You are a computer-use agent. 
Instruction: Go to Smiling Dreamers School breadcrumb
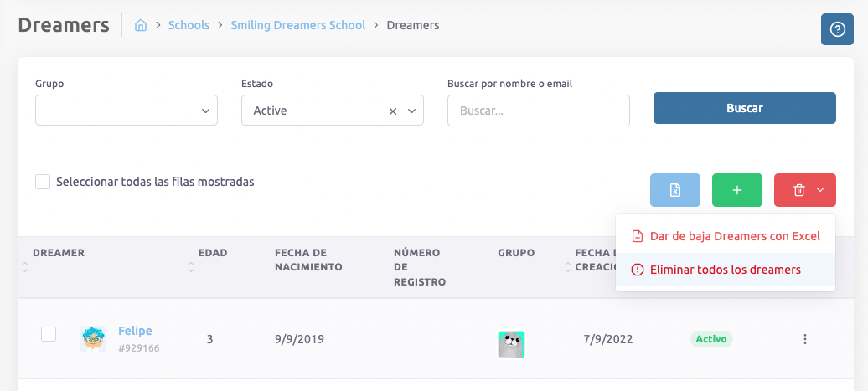[297, 25]
